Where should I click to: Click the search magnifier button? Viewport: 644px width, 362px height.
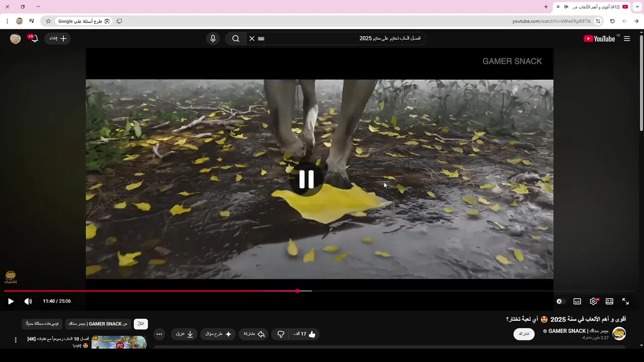point(235,39)
